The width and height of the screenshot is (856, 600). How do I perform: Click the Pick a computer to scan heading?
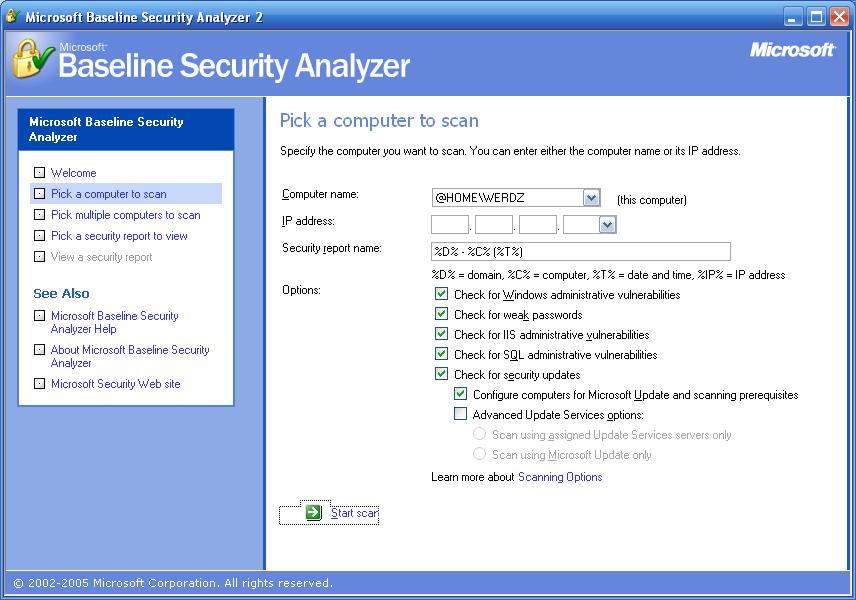[x=379, y=121]
